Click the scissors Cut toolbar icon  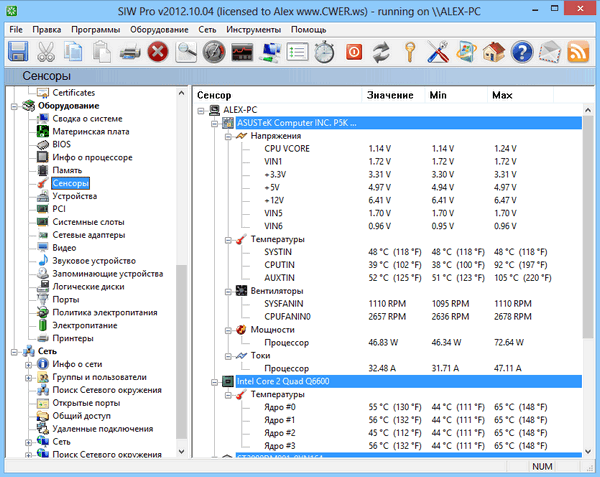coord(46,51)
